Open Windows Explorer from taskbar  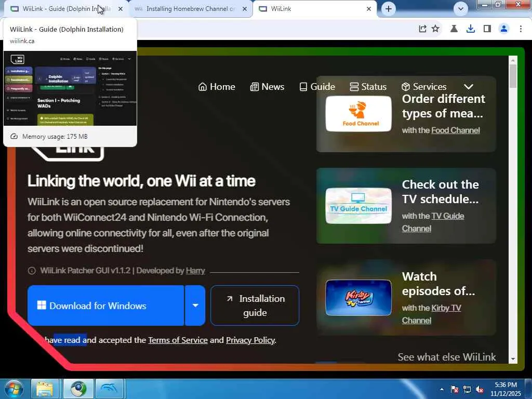45,389
